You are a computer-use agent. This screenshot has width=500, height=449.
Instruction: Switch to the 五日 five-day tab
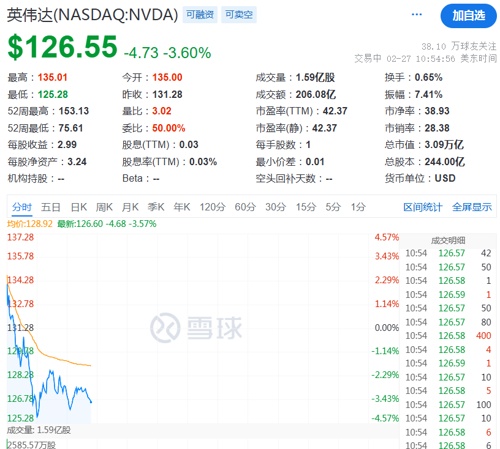pyautogui.click(x=51, y=207)
